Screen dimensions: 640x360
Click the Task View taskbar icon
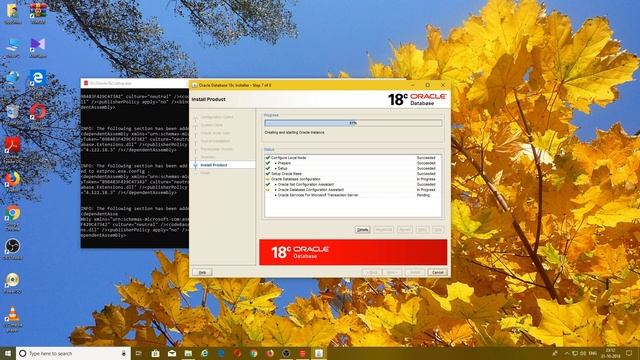[138, 353]
